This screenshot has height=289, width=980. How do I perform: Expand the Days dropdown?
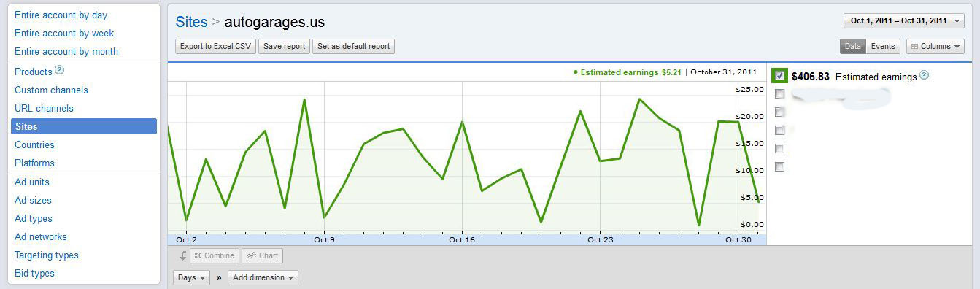(191, 277)
